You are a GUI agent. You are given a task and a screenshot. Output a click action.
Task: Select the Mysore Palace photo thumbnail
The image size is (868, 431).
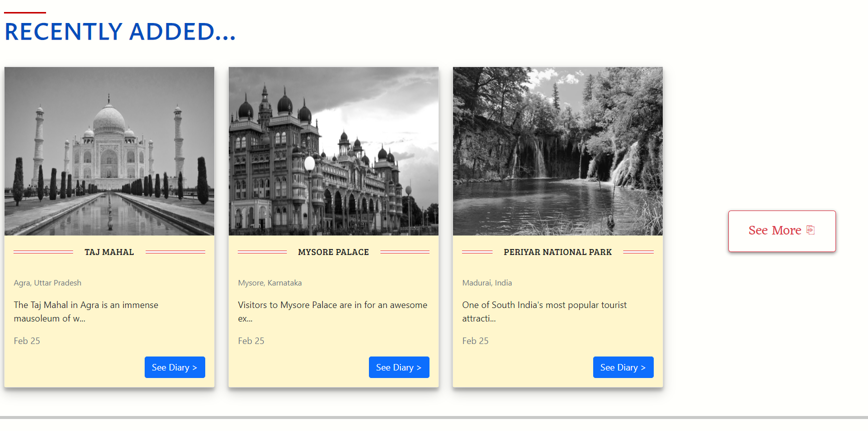334,151
